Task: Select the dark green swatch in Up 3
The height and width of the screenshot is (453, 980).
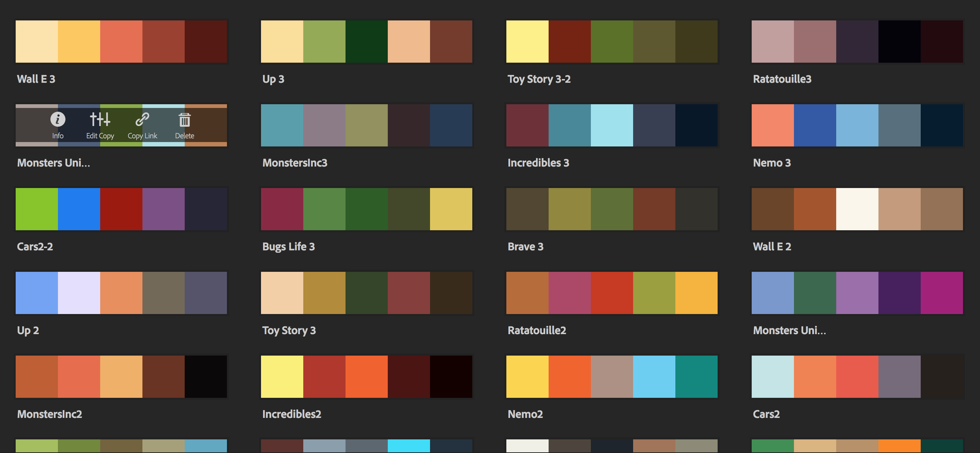Action: pos(367,42)
